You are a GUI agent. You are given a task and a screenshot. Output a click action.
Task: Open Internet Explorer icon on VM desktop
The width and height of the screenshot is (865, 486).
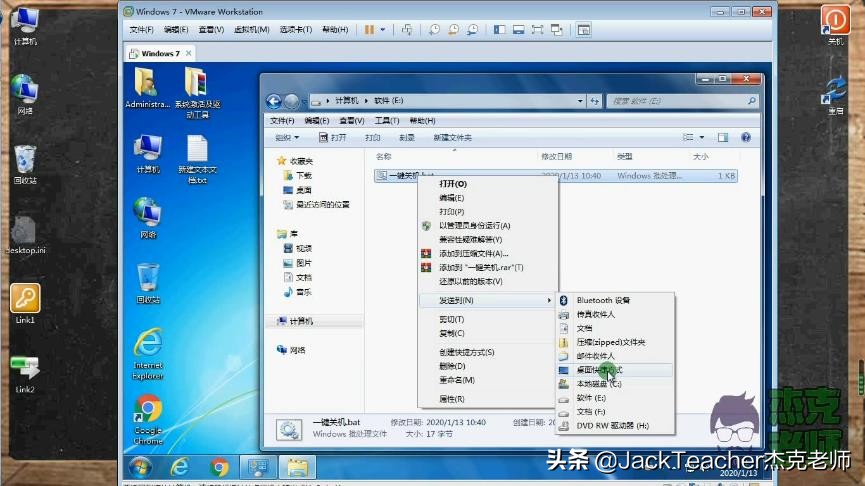148,354
